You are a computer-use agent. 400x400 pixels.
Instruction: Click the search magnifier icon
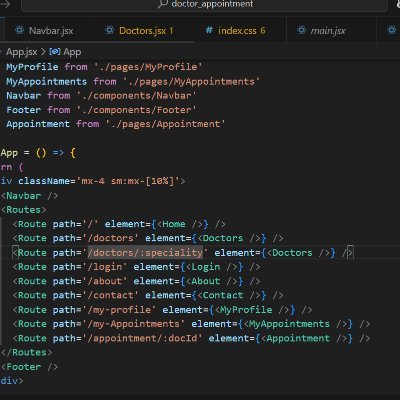(163, 4)
